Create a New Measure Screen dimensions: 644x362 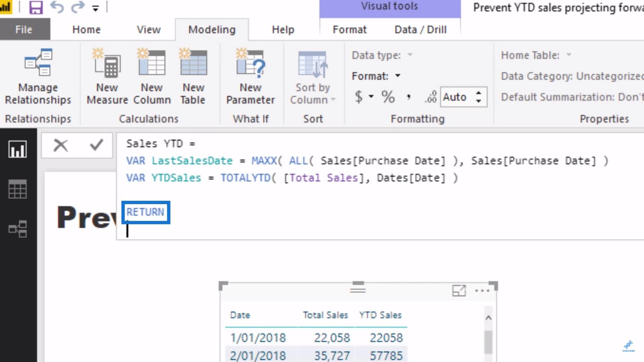[x=107, y=77]
